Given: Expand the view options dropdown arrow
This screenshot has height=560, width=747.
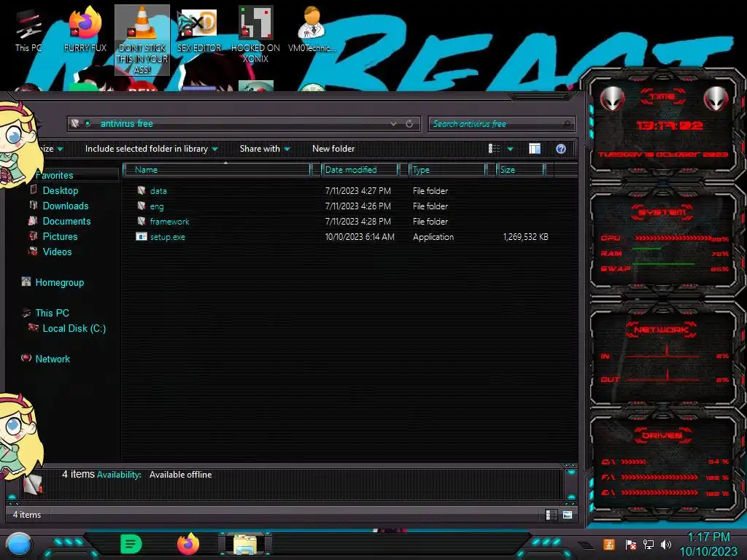Looking at the screenshot, I should point(510,149).
